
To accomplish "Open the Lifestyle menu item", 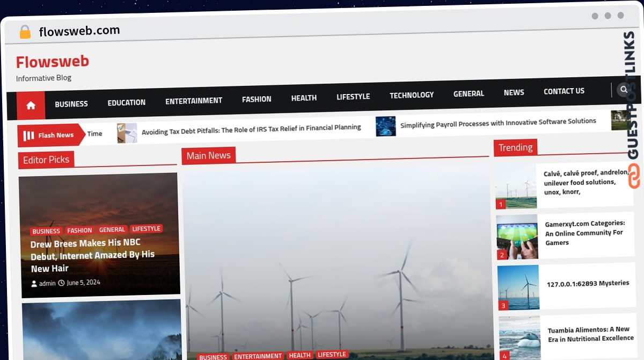I will coord(353,97).
